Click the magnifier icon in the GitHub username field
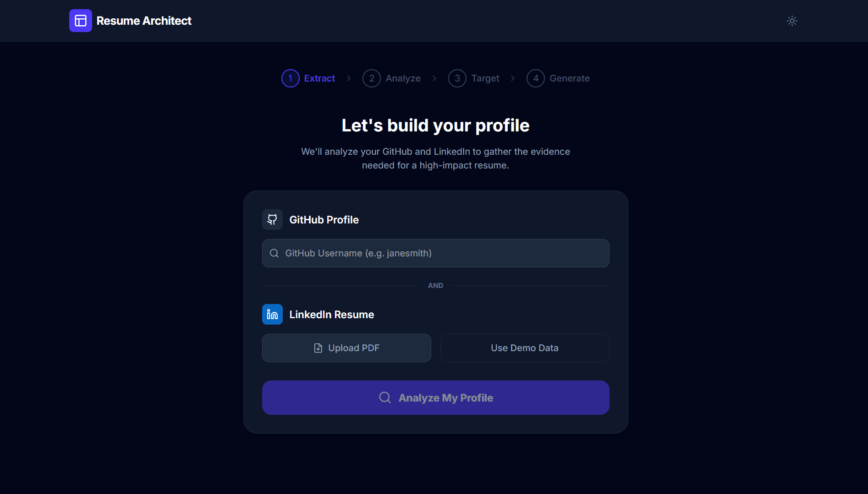 (x=274, y=253)
